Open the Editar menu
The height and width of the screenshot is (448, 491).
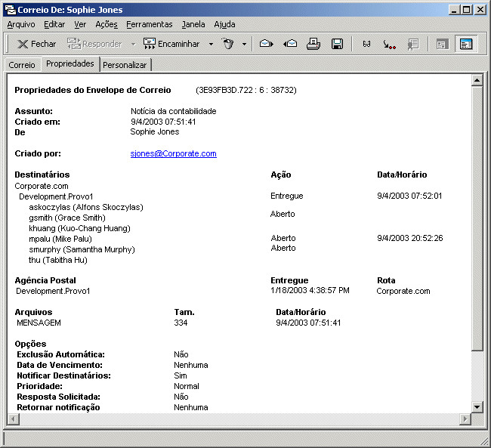pyautogui.click(x=54, y=24)
